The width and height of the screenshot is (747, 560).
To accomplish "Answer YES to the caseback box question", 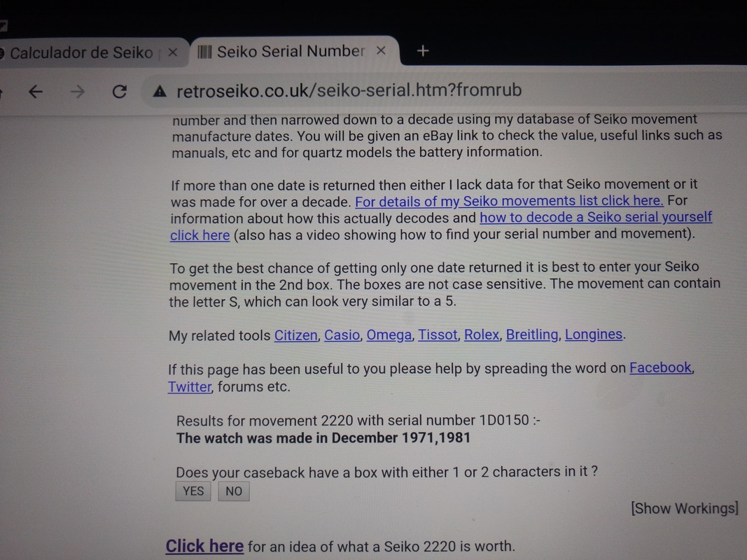I will pos(193,491).
